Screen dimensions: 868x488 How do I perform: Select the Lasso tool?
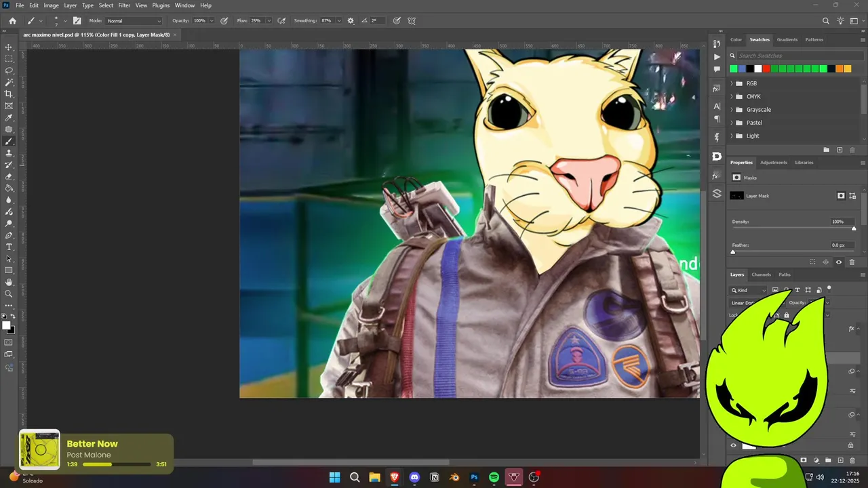tap(9, 70)
